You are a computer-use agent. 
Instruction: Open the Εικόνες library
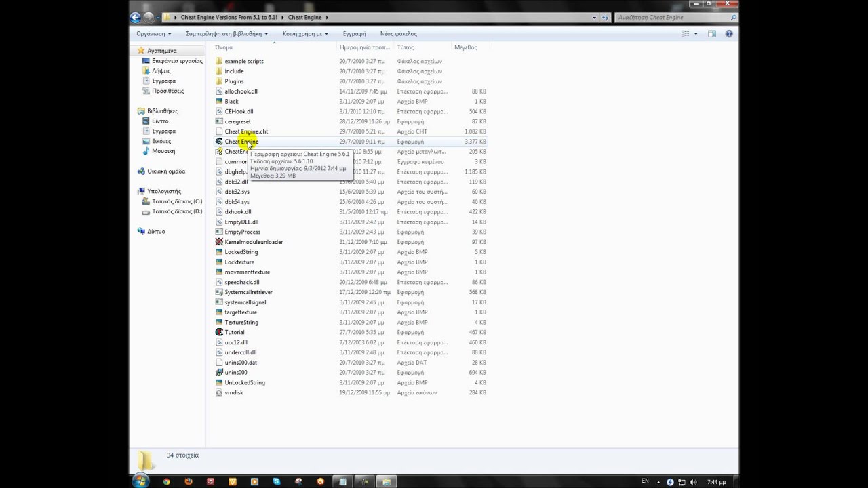click(x=161, y=141)
